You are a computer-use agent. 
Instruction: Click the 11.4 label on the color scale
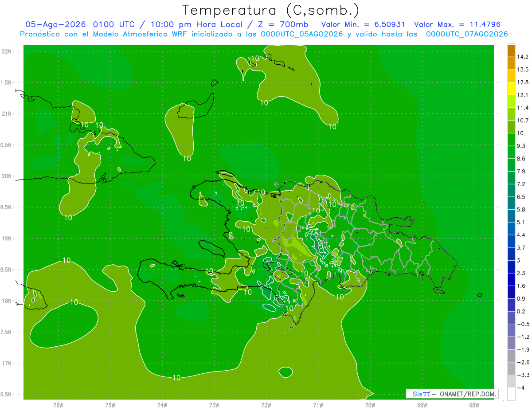523,108
